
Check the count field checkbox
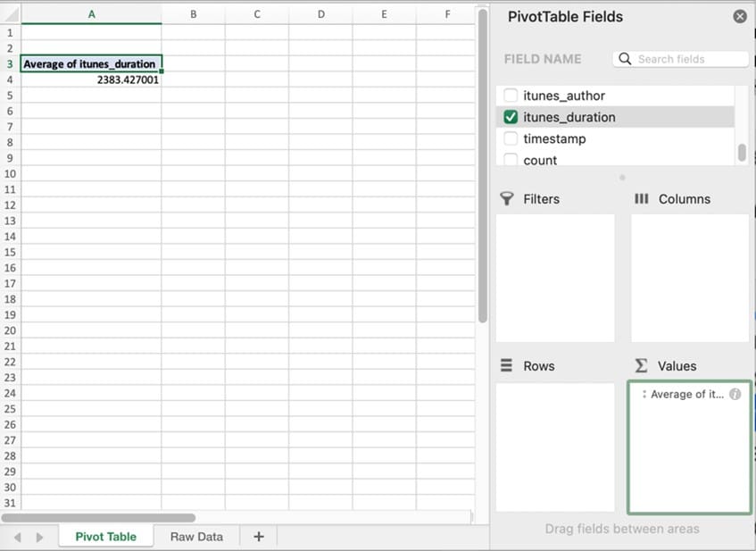tap(511, 159)
